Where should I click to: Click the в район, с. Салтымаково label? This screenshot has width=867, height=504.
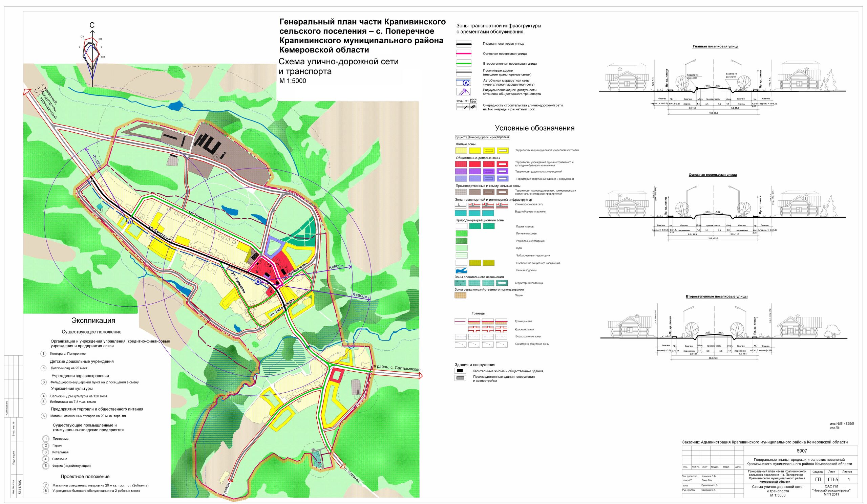point(397,369)
